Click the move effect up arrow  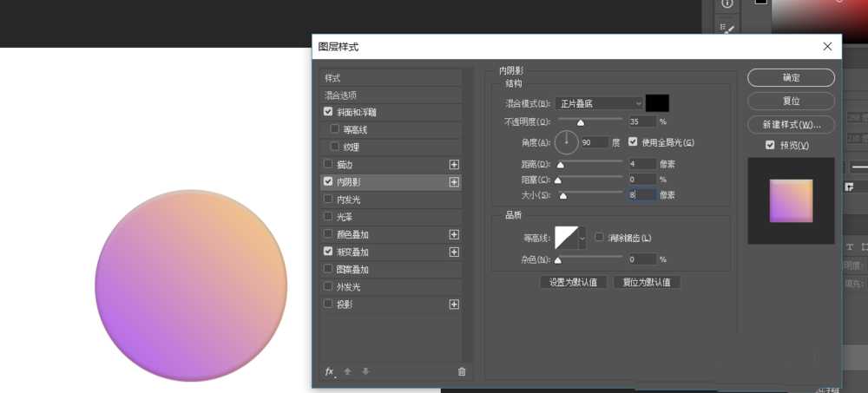348,371
